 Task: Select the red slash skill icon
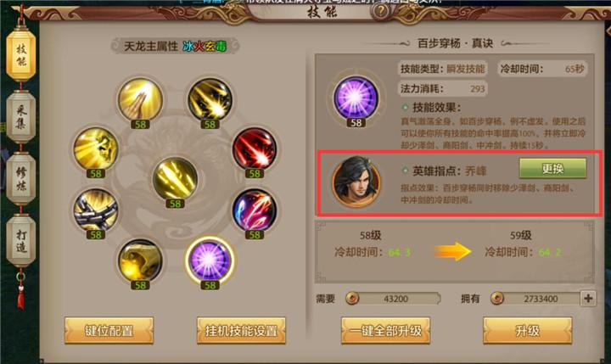[x=255, y=148]
